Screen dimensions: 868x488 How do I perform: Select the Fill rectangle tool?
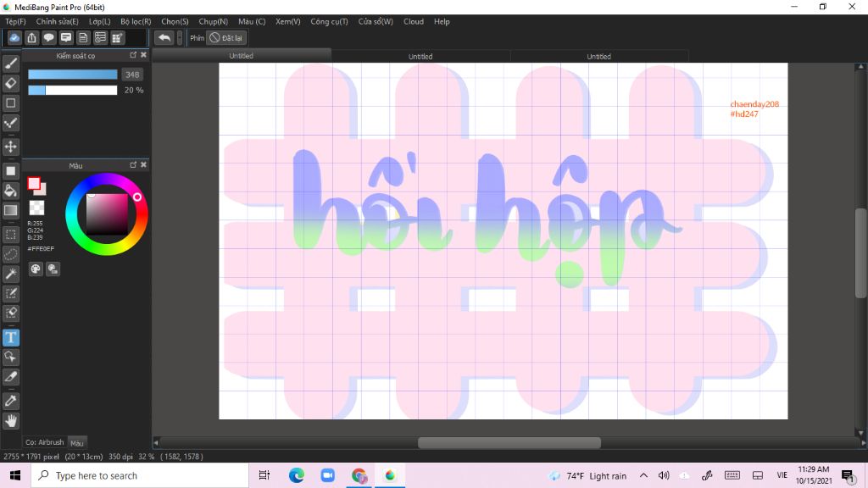point(10,171)
